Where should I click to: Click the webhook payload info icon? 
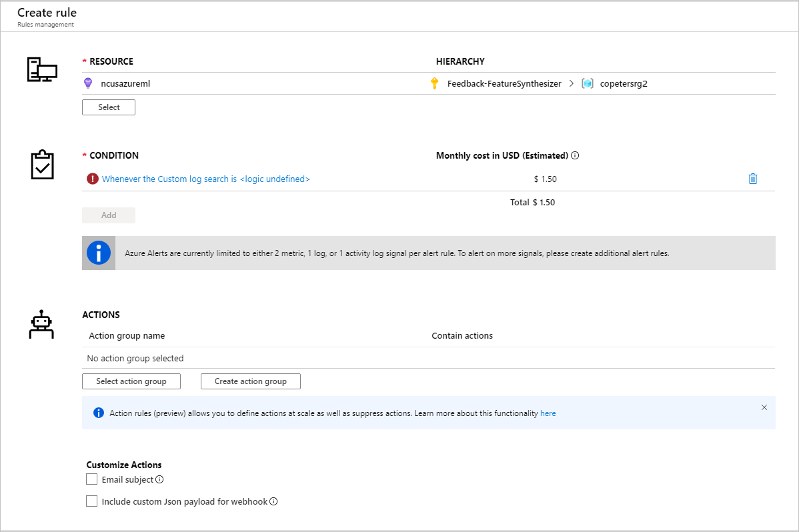(x=273, y=501)
